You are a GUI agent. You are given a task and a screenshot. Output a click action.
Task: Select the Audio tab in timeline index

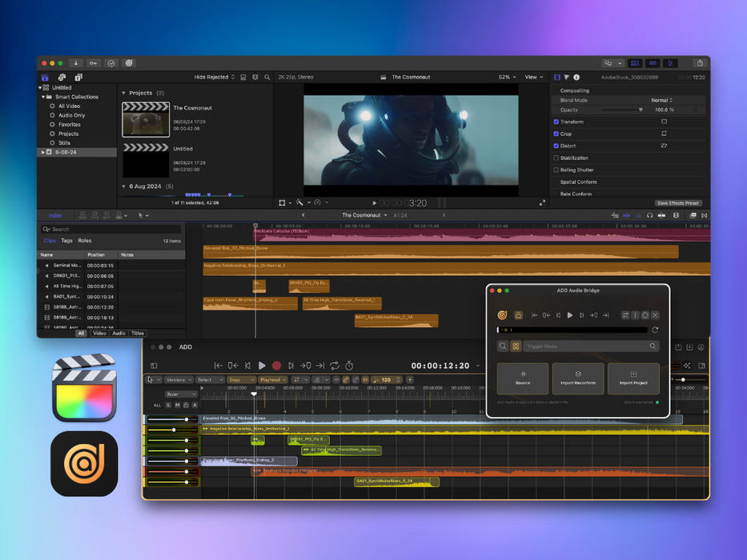coord(118,334)
